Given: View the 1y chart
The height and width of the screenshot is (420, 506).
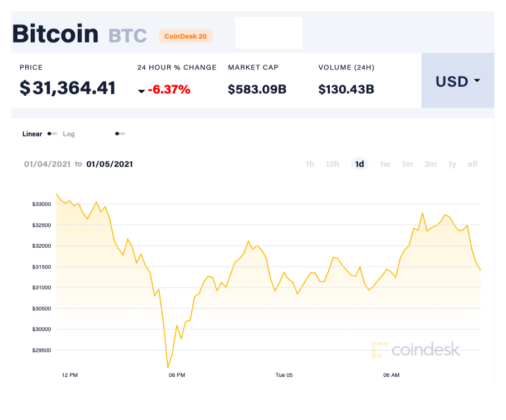Looking at the screenshot, I should pos(452,164).
